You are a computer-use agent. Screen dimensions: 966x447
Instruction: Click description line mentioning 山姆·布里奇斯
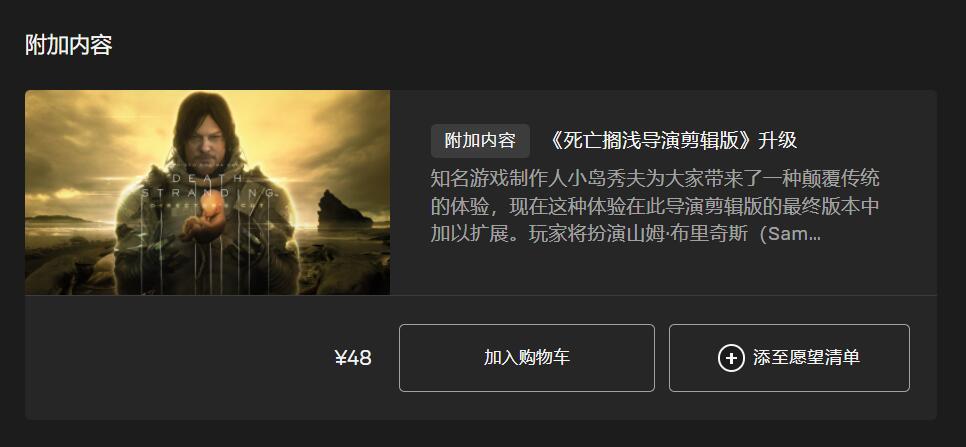click(x=626, y=234)
